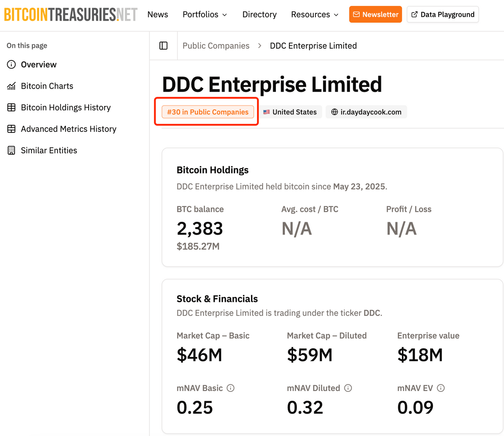Click the US flag icon
Viewport: 504px width, 436px height.
point(266,112)
